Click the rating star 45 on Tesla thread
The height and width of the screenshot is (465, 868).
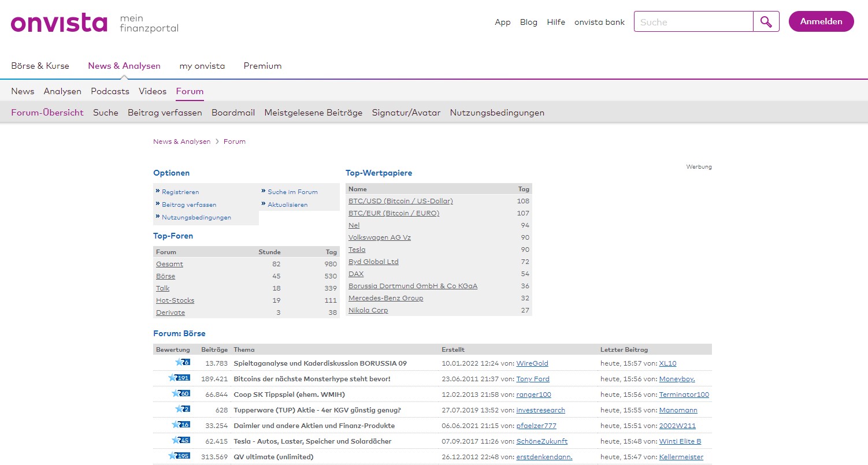180,440
